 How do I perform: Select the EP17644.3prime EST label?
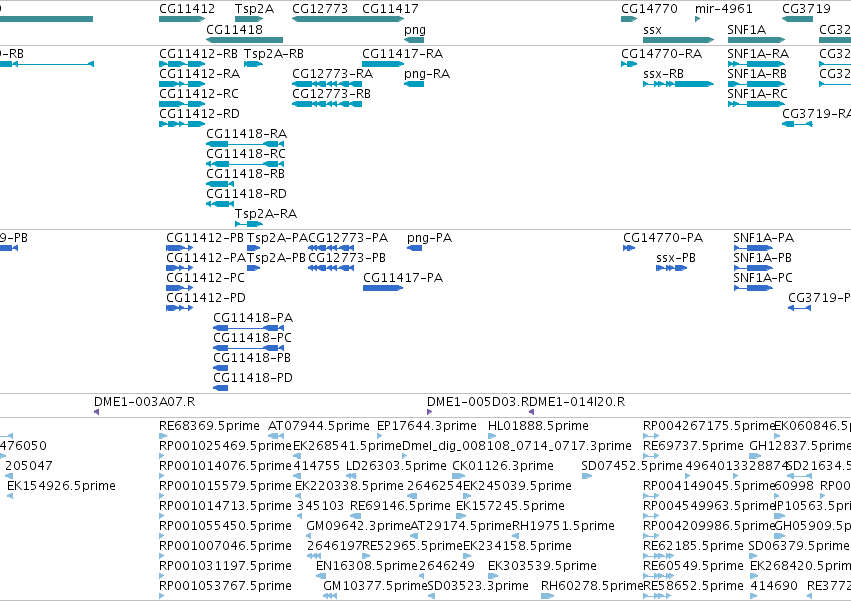click(x=427, y=426)
